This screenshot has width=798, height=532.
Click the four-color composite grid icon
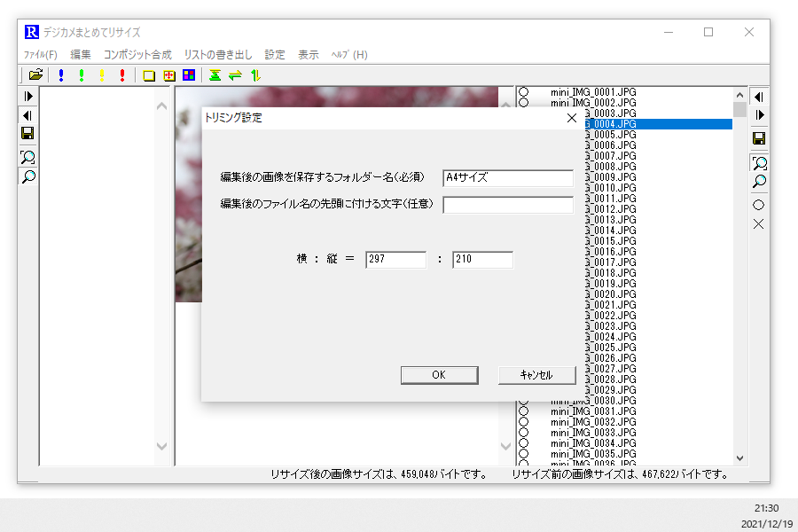189,75
